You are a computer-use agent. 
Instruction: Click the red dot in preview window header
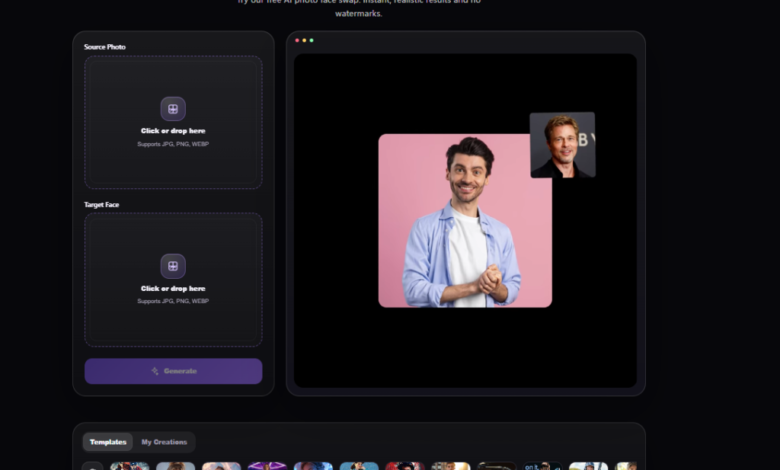tap(297, 40)
